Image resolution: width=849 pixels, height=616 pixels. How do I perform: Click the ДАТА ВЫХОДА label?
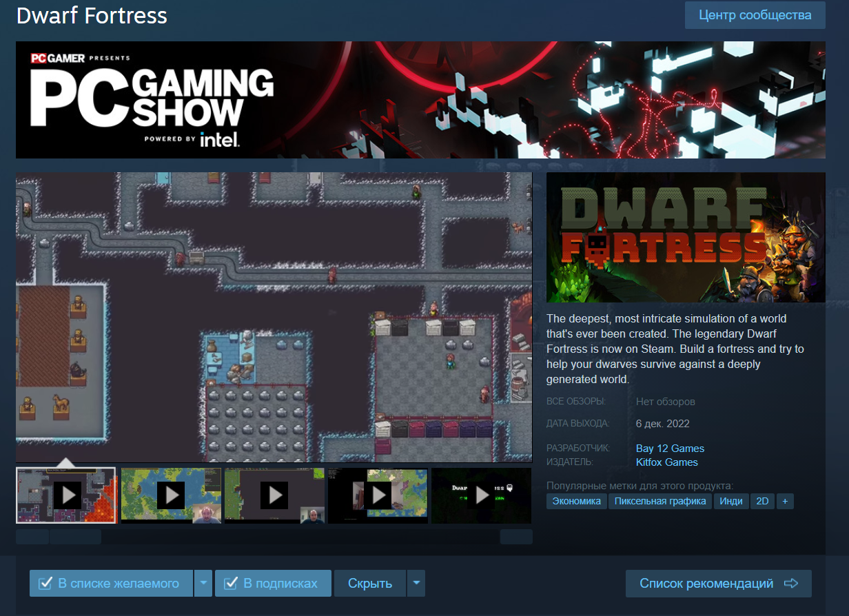pos(578,424)
